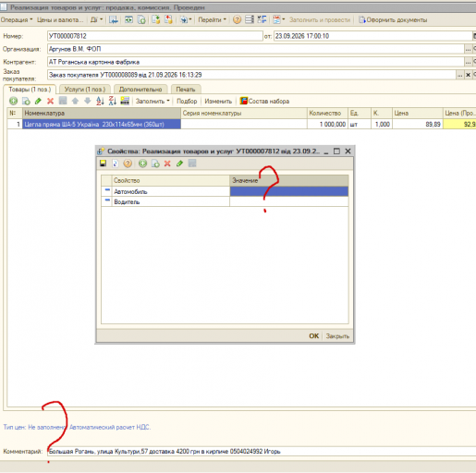The image size is (476, 473).
Task: Click into the Номер field УТ000007812
Action: 155,36
